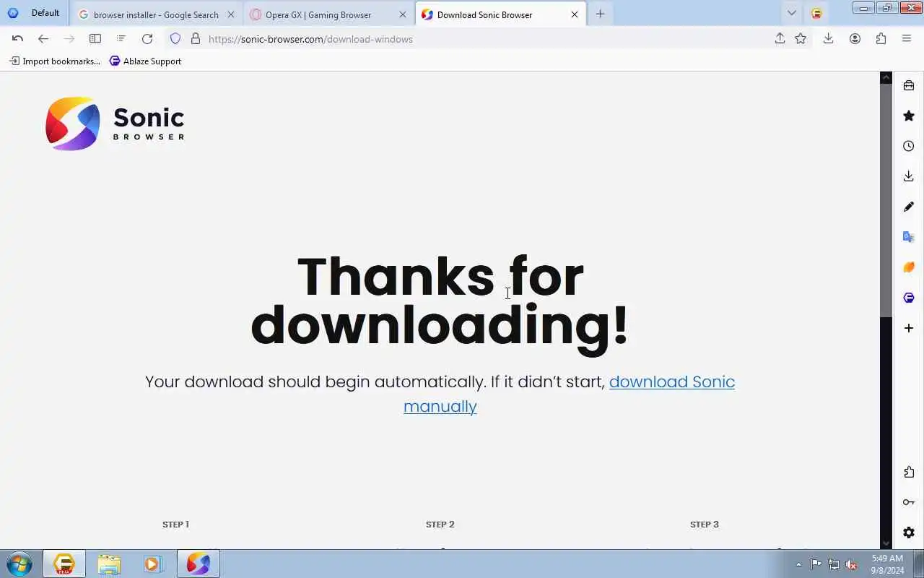
Task: Open a new tab with plus button
Action: click(600, 14)
